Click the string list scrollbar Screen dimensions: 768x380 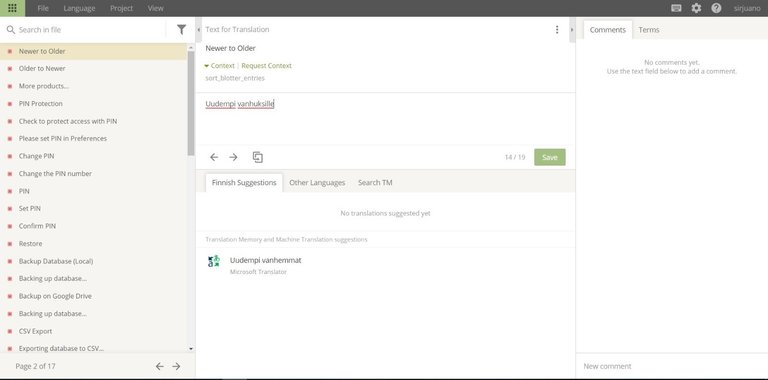[191, 103]
